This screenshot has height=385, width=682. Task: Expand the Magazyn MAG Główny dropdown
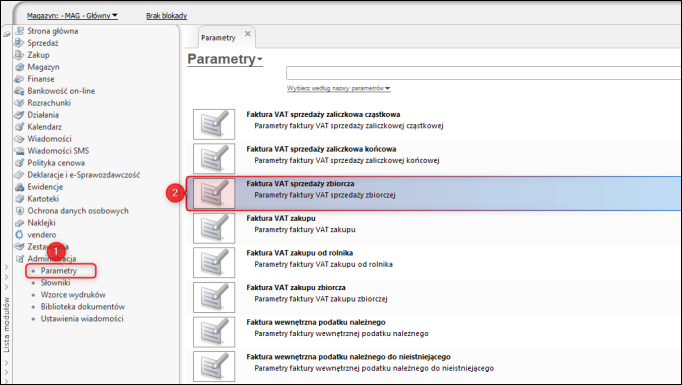point(72,16)
